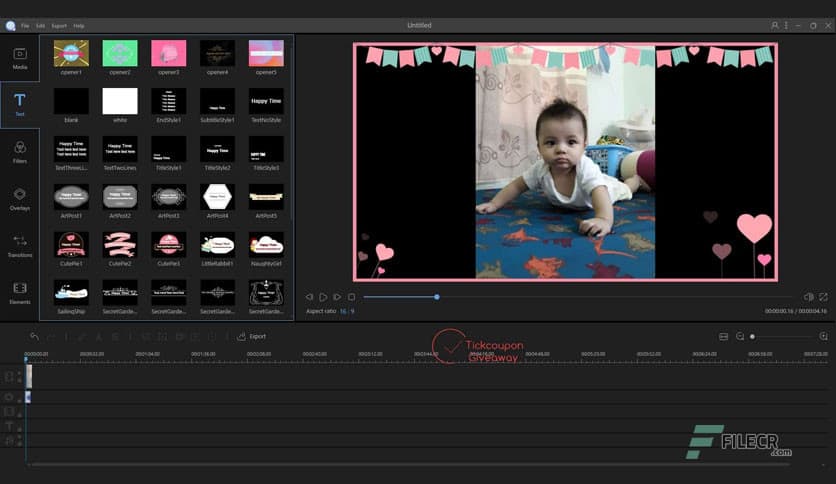This screenshot has height=484, width=836.
Task: Toggle the preview volume speaker
Action: [x=808, y=297]
